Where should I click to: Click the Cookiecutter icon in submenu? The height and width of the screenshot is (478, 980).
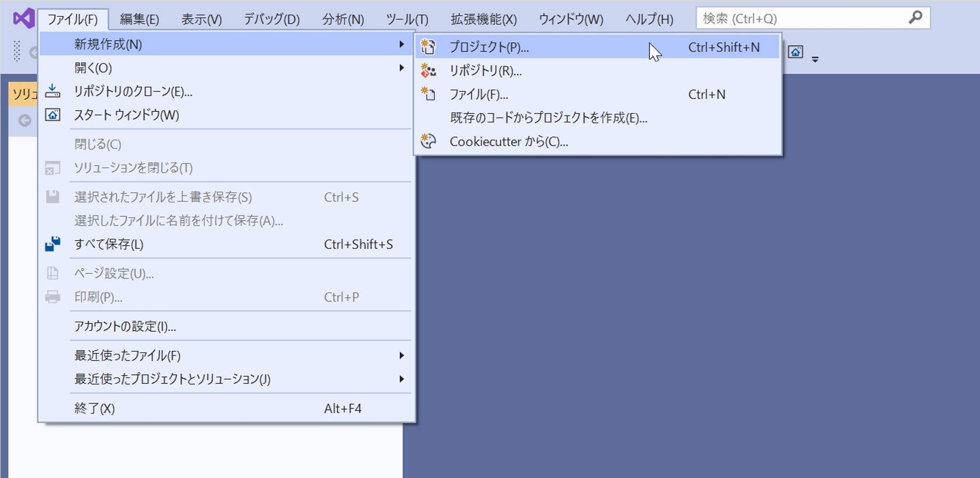(428, 142)
